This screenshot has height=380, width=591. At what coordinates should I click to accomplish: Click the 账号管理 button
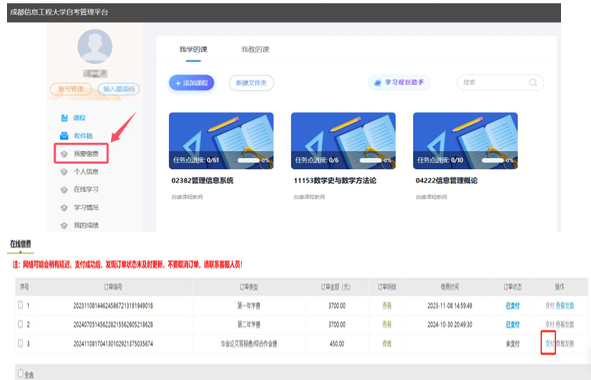70,89
